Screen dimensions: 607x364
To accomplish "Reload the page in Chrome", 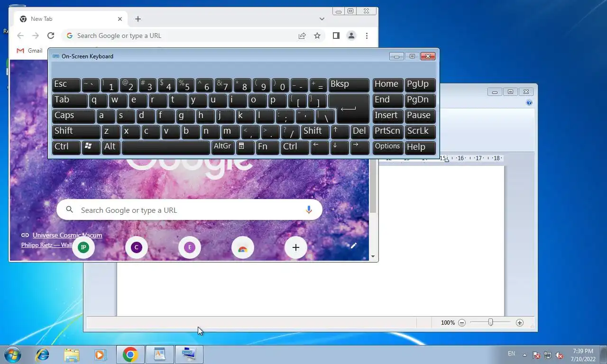I will point(51,36).
